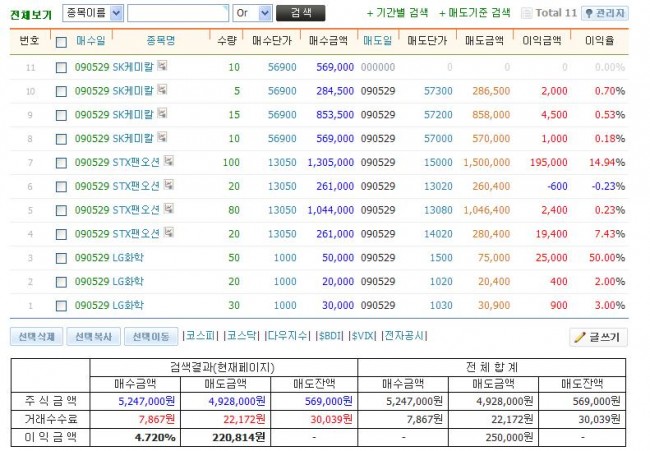The height and width of the screenshot is (451, 650).
Task: Expand the Or condition dropdown
Action: coord(251,13)
